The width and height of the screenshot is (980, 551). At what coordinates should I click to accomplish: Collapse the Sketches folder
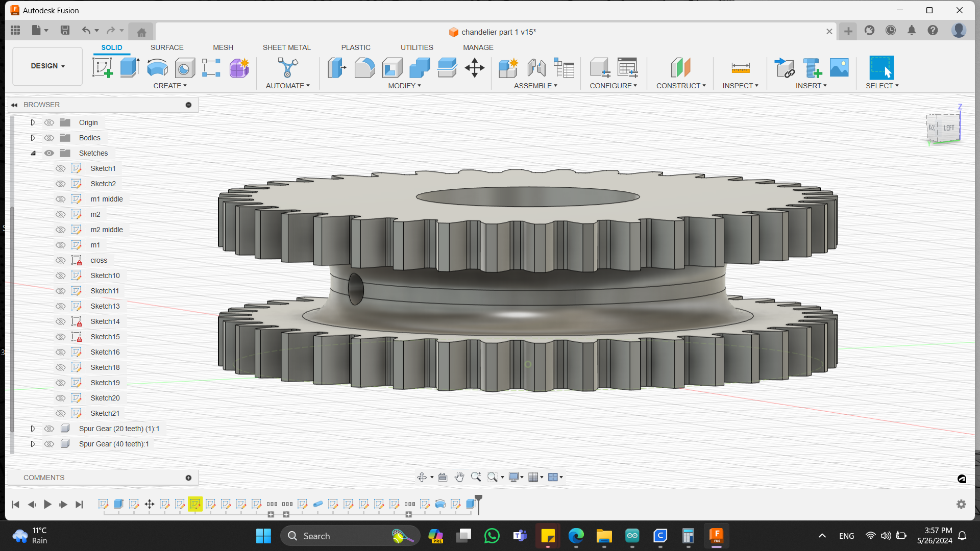[x=33, y=153]
